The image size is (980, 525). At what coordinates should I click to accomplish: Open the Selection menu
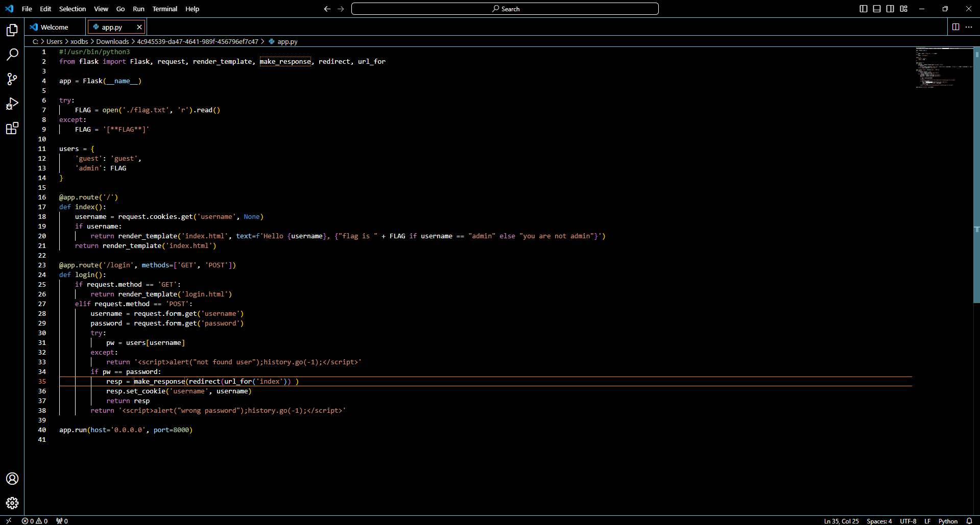(73, 9)
